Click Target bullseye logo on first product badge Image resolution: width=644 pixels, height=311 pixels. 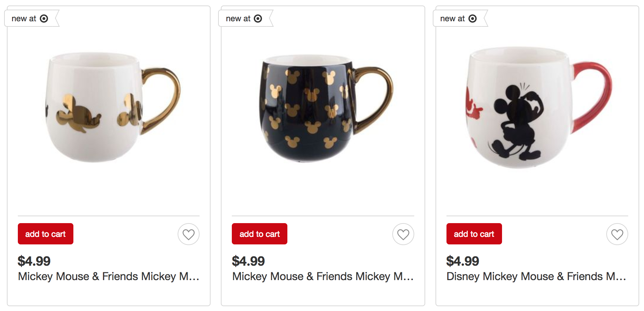click(x=44, y=19)
